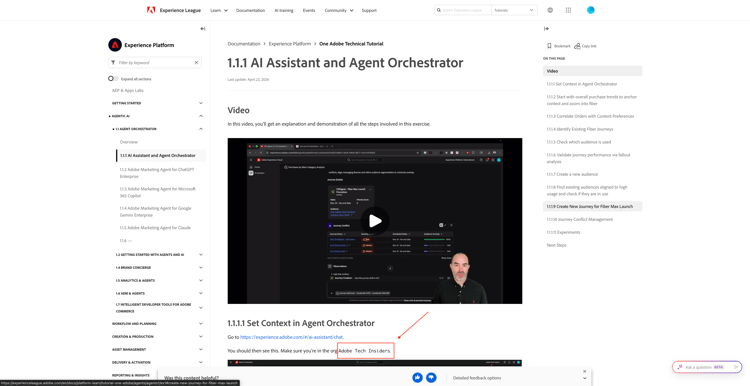Expand the Getting Started section

201,103
